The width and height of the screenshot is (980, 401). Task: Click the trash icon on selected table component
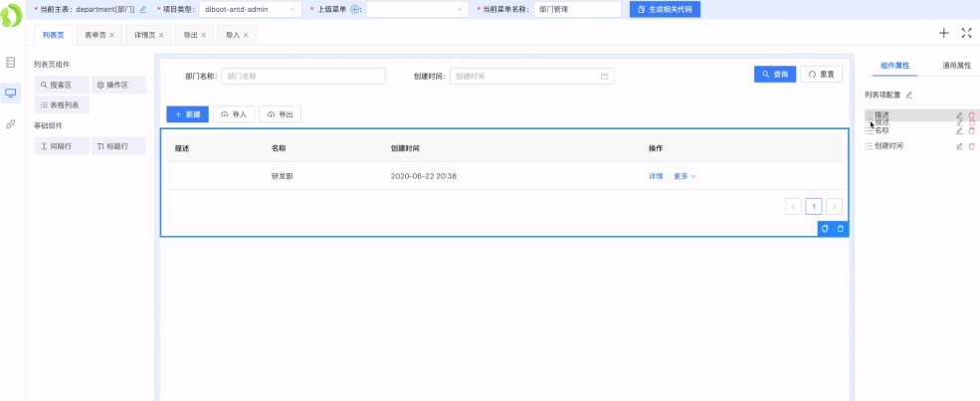coord(841,229)
